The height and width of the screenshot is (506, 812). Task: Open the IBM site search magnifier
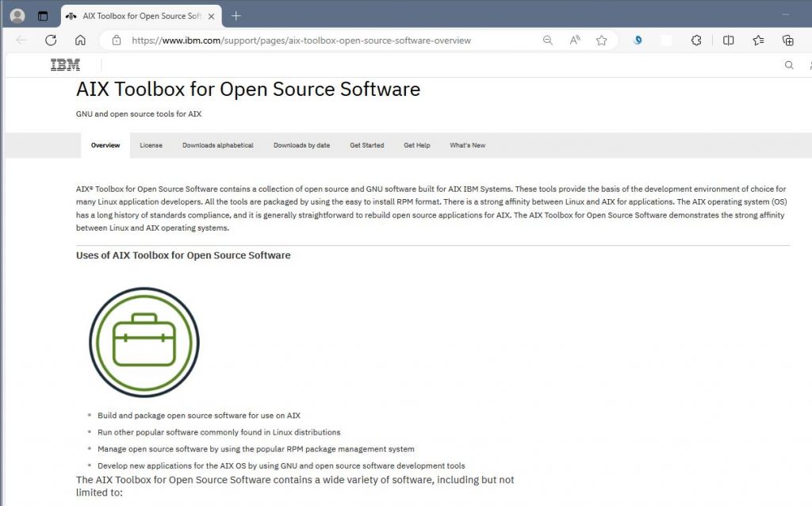click(788, 65)
